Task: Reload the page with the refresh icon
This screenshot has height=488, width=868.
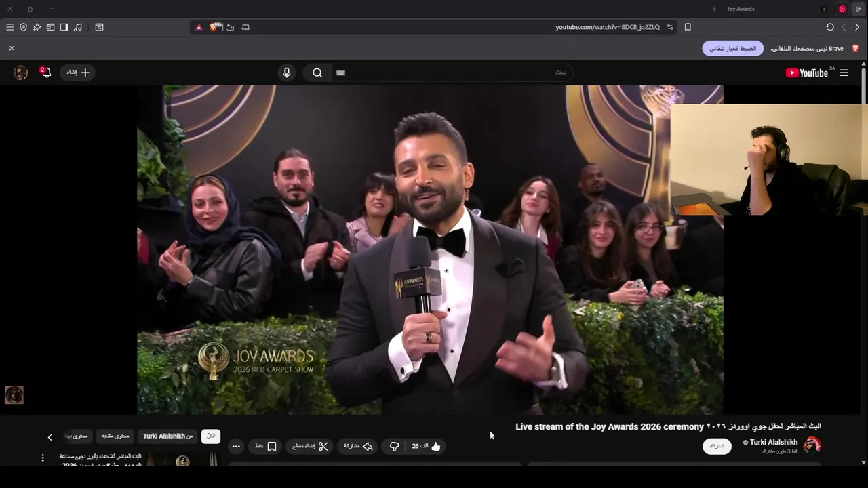Action: (830, 27)
